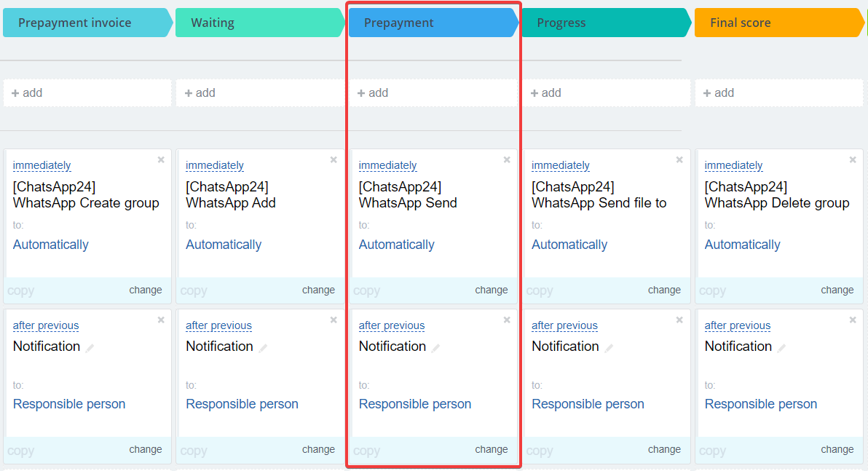Delete the WhatsApp Add rule in Waiting
This screenshot has width=868, height=471.
coord(334,160)
